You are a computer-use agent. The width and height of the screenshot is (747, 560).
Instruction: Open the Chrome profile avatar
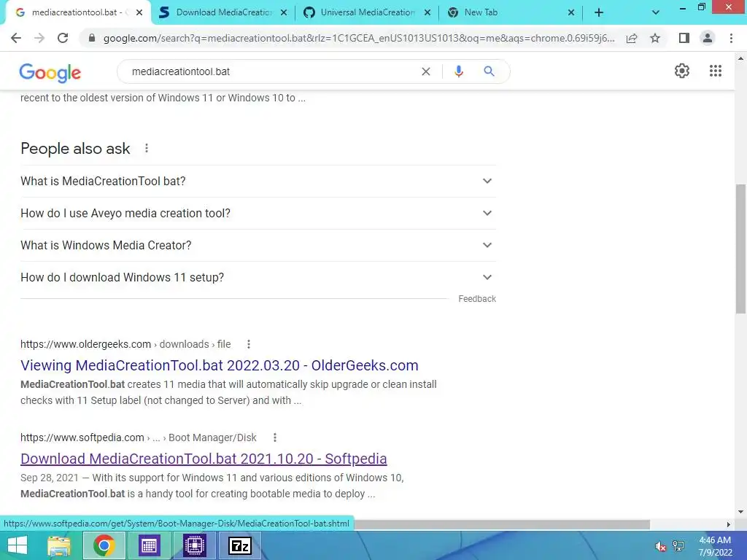click(708, 38)
